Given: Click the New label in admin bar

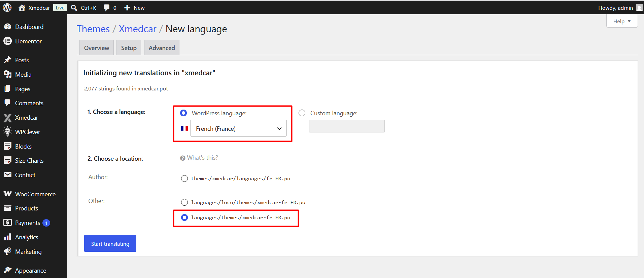Looking at the screenshot, I should 139,8.
